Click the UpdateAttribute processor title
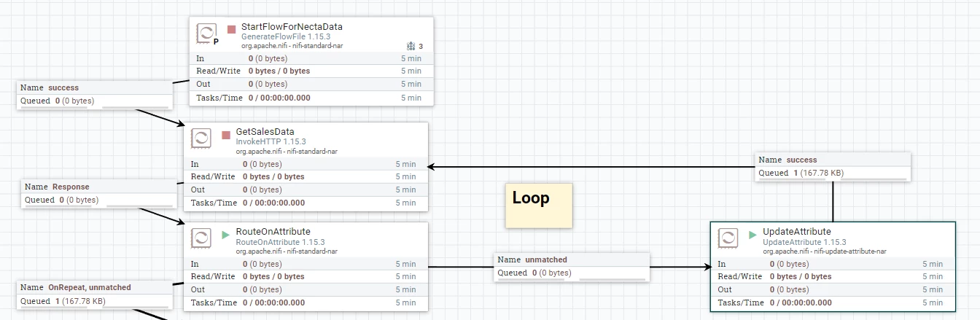The height and width of the screenshot is (320, 980). click(x=797, y=233)
